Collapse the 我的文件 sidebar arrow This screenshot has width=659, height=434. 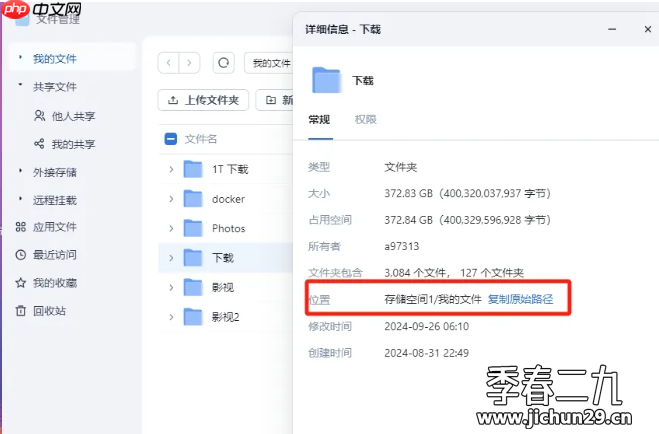[20, 57]
